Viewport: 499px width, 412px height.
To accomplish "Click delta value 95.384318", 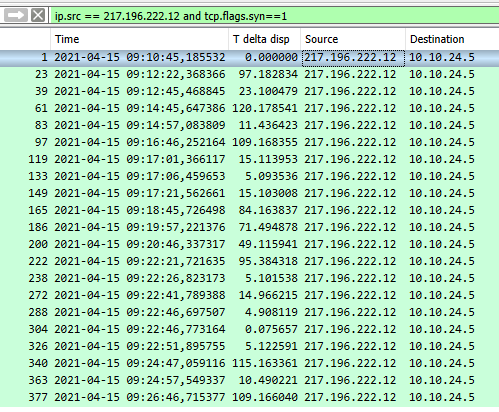I will (x=268, y=261).
